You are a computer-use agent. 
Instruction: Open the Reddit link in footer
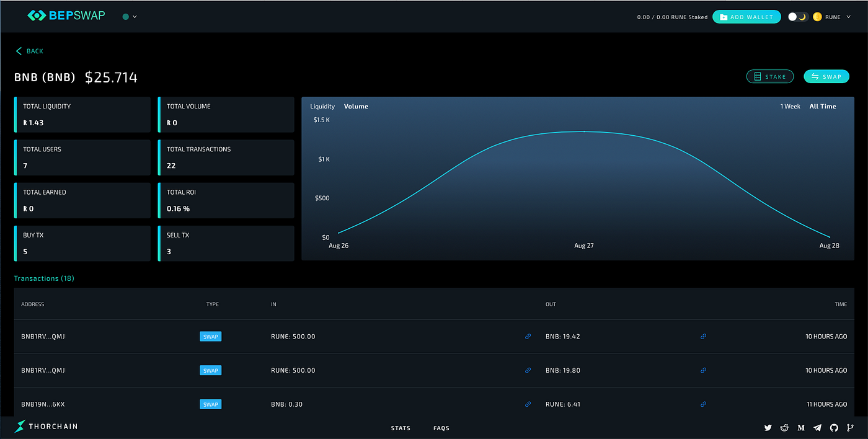click(x=784, y=428)
